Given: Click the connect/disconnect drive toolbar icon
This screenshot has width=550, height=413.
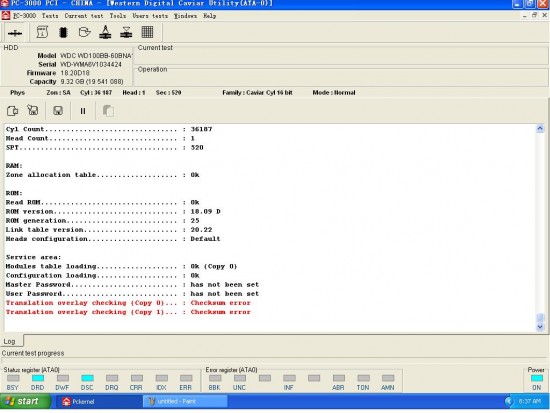Looking at the screenshot, I should (x=15, y=33).
